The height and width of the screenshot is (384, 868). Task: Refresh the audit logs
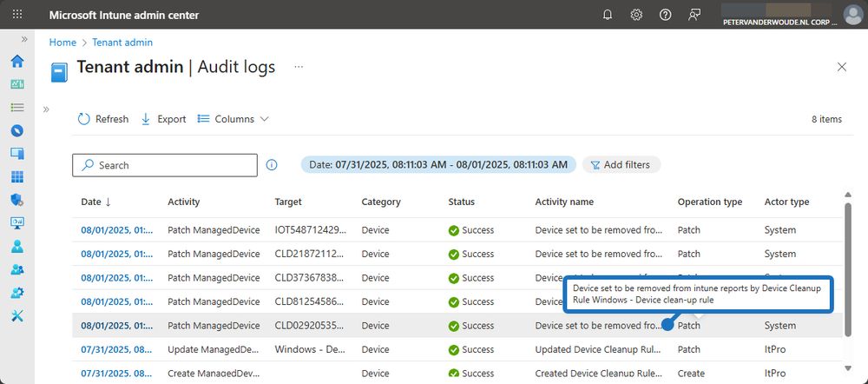[103, 119]
